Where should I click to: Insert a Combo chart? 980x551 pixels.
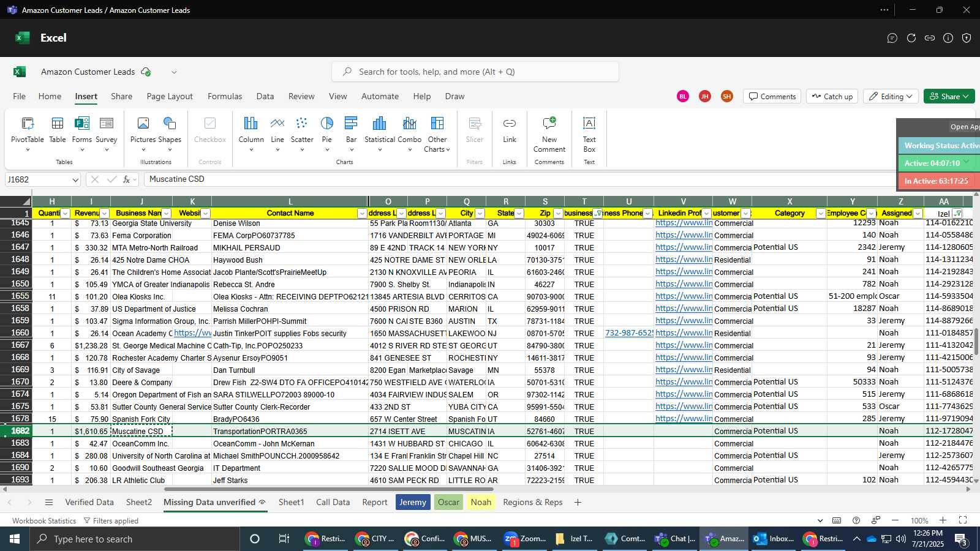pos(410,133)
